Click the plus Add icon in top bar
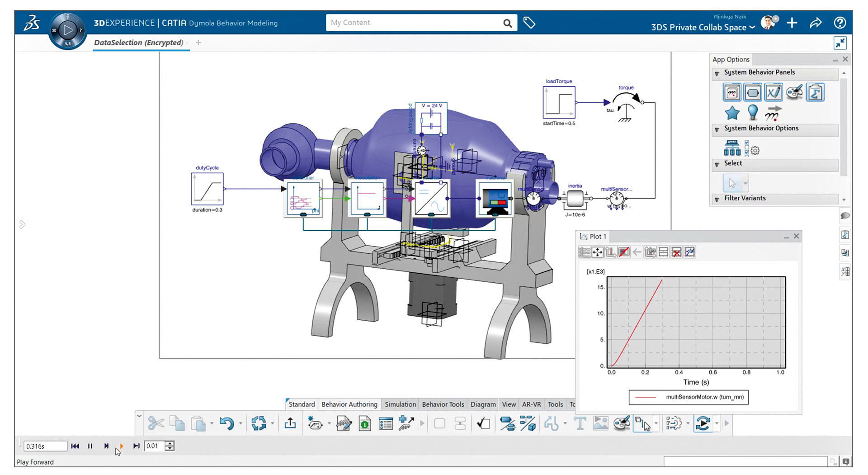868x475 pixels. [792, 23]
